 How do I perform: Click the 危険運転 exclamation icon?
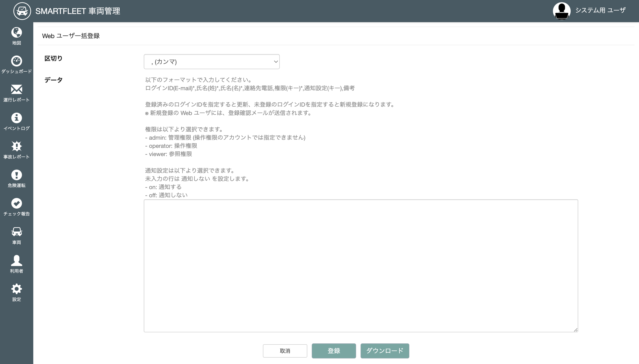(16, 175)
